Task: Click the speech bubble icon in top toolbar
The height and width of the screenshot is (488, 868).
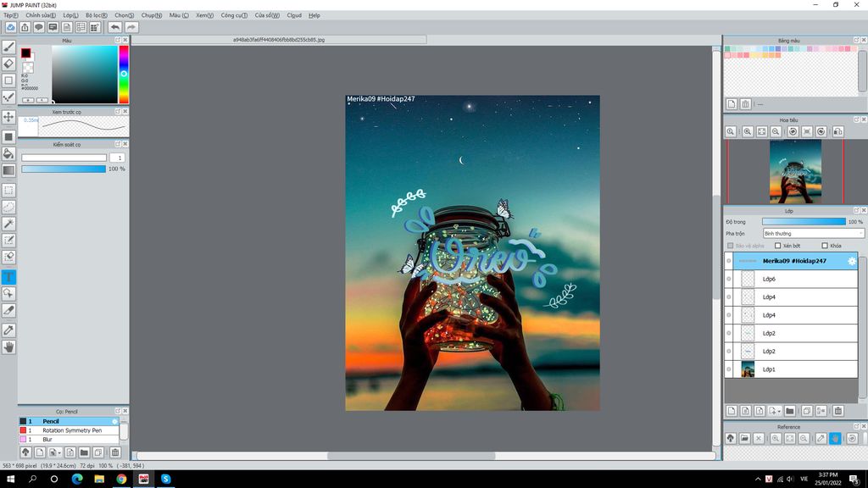Action: click(39, 27)
